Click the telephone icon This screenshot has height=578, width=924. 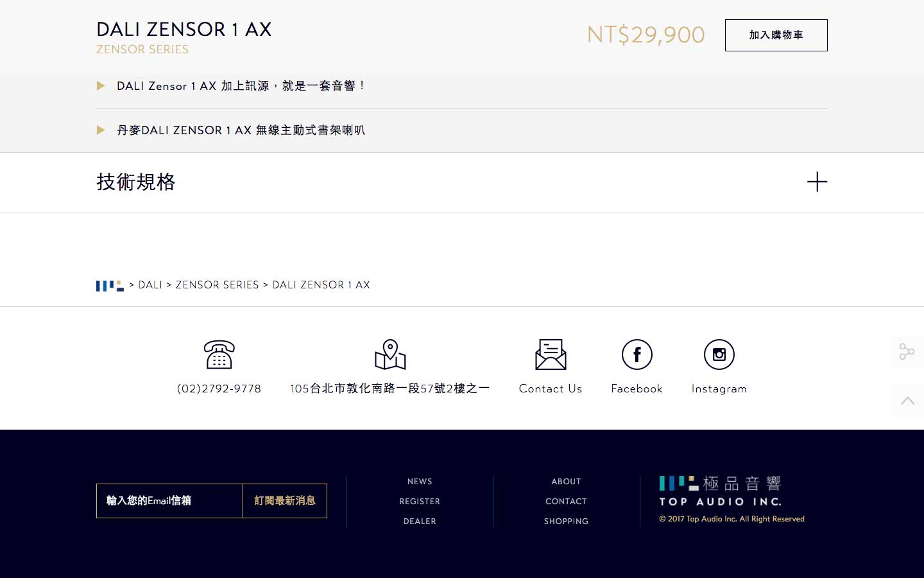(219, 355)
